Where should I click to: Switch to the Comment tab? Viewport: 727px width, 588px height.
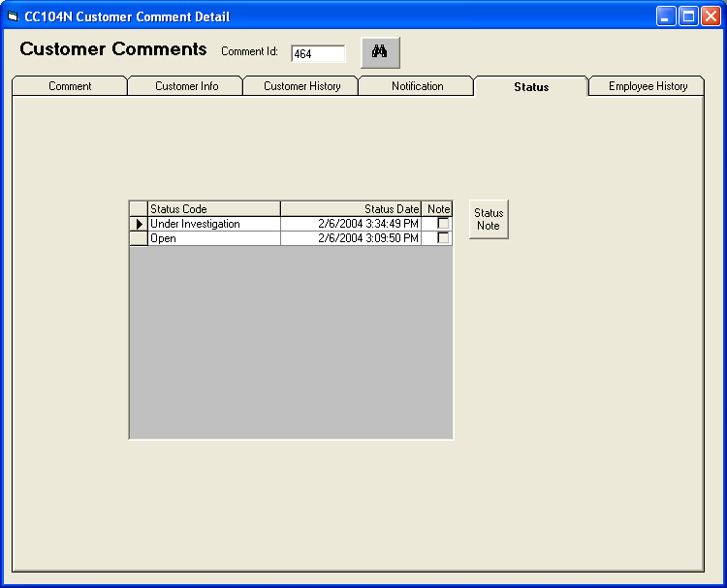[70, 86]
